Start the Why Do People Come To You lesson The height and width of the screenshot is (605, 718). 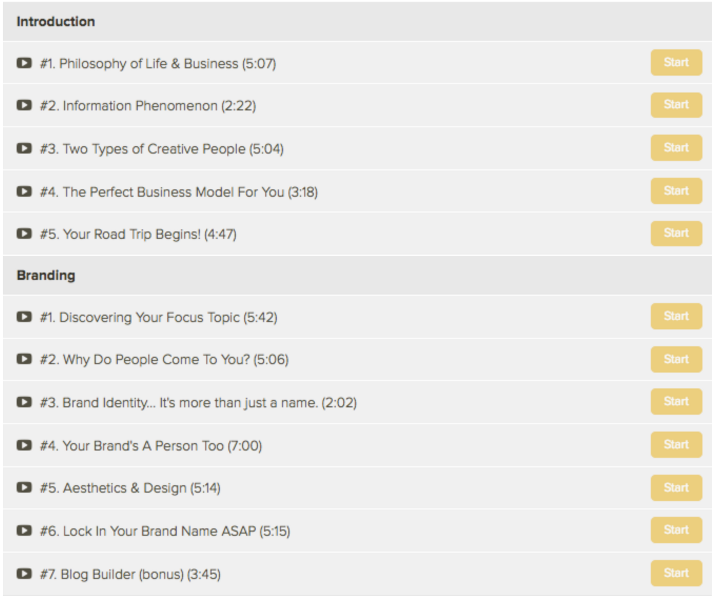tap(676, 359)
